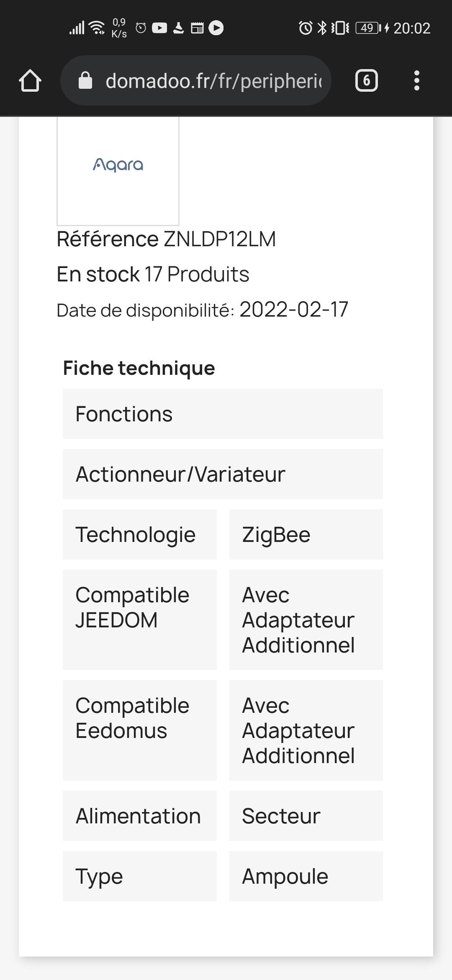Tap the YouTube notification icon in status bar
Viewport: 452px width, 980px height.
pyautogui.click(x=159, y=28)
